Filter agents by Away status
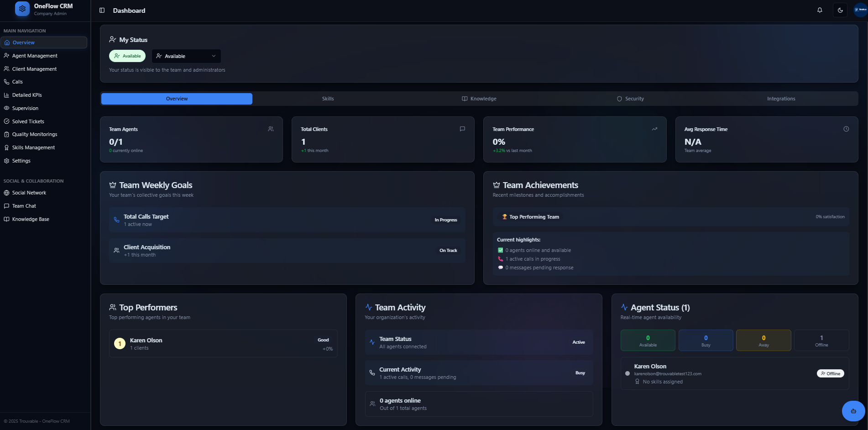 pyautogui.click(x=763, y=340)
